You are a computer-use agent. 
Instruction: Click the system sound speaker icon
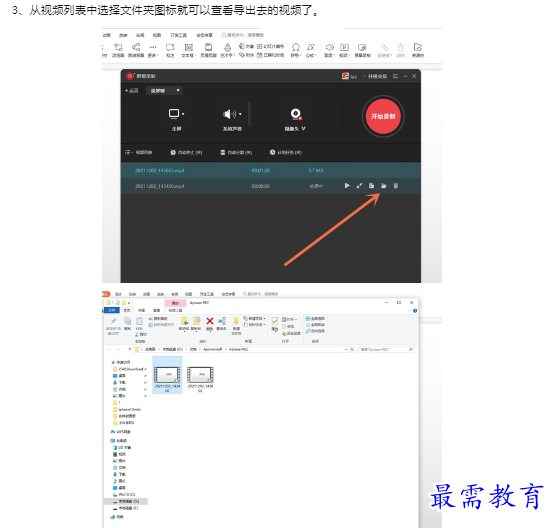click(x=229, y=114)
